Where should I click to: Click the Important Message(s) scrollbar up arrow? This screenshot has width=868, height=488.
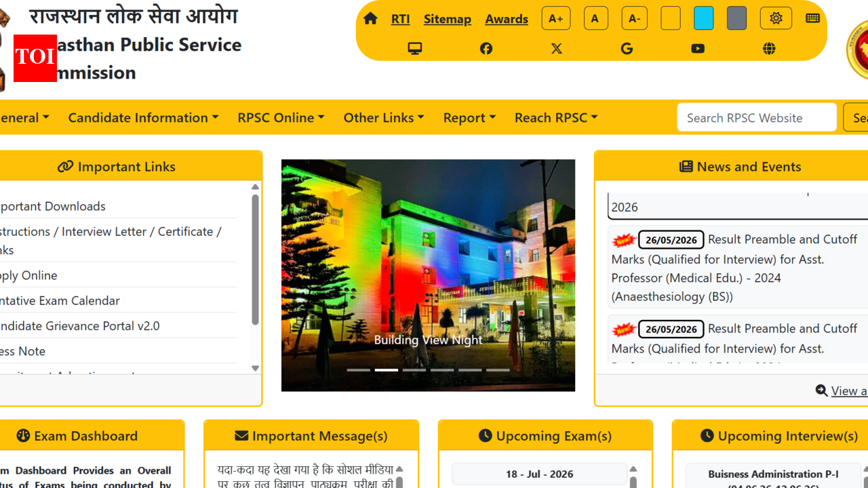(x=399, y=469)
